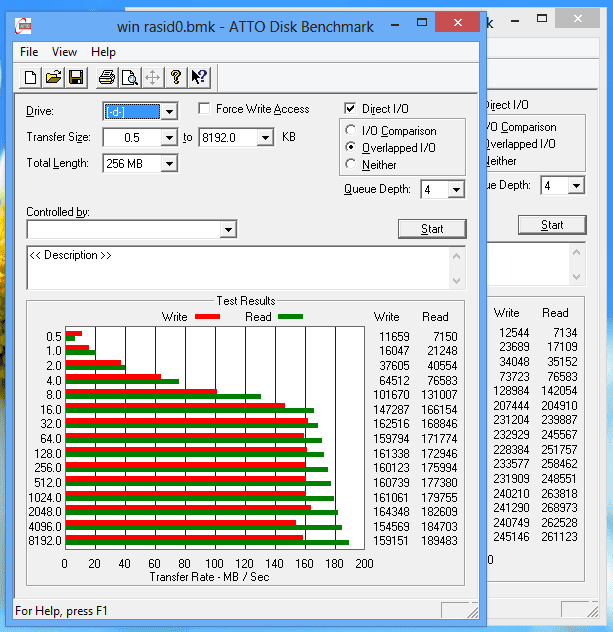This screenshot has width=613, height=632.
Task: Print results using the printer icon
Action: [x=107, y=77]
